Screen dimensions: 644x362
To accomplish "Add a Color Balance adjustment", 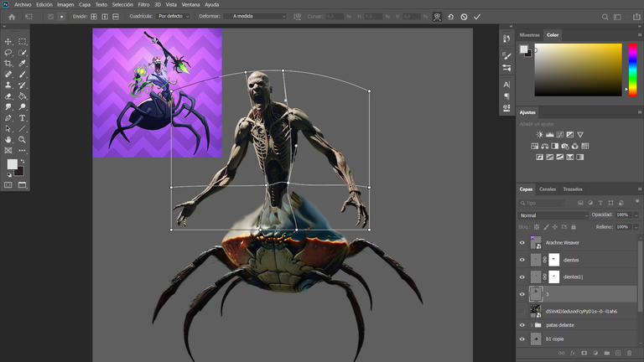I will [x=544, y=146].
